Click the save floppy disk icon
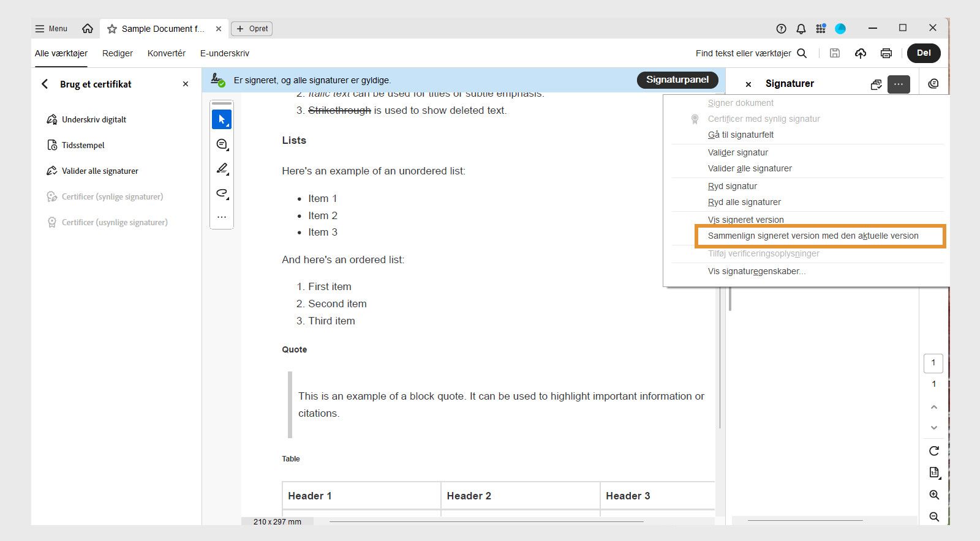The height and width of the screenshot is (541, 980). 834,53
